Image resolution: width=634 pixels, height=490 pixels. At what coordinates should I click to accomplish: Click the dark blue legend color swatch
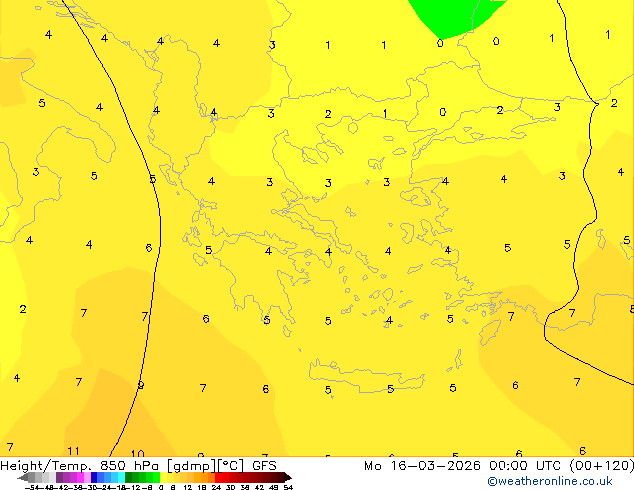point(94,477)
